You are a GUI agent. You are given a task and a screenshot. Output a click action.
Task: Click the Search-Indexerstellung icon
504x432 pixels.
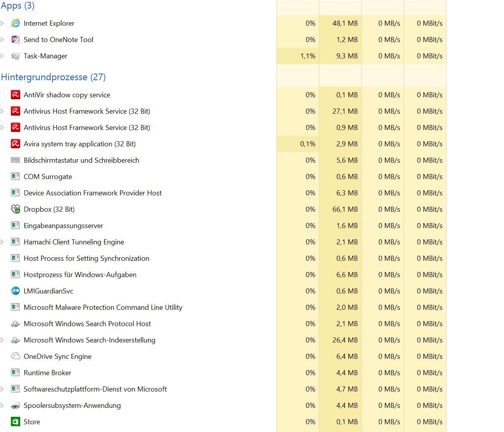click(16, 340)
